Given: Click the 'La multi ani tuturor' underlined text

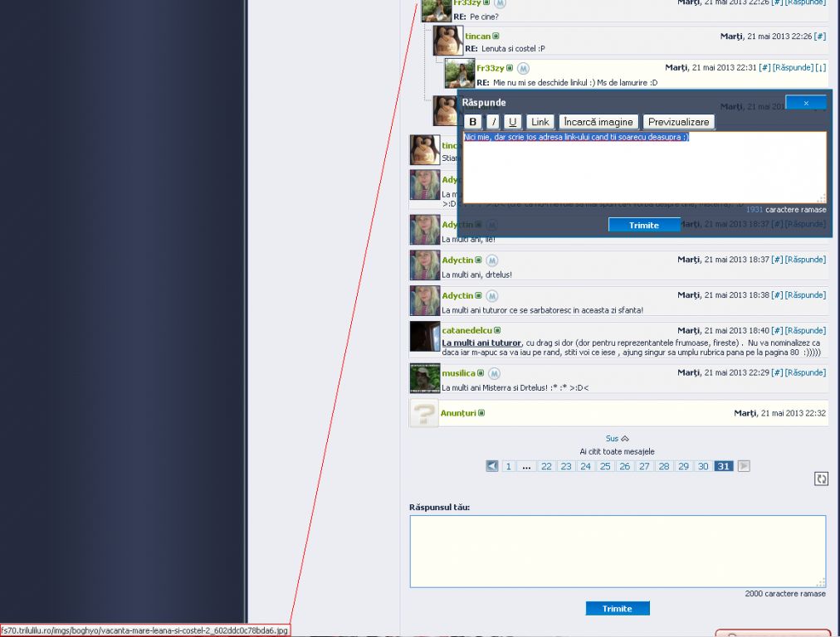Looking at the screenshot, I should pyautogui.click(x=481, y=343).
